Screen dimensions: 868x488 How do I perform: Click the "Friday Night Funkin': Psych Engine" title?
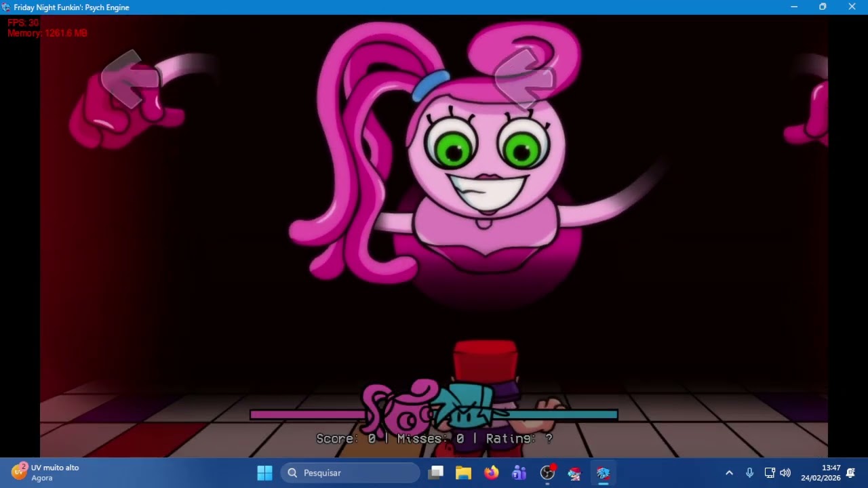click(71, 7)
